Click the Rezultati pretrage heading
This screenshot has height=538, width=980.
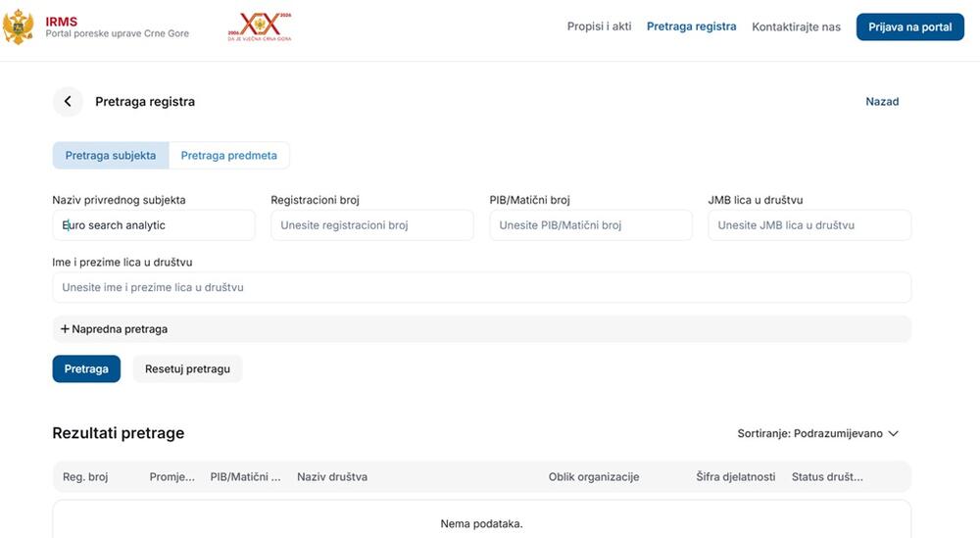119,433
